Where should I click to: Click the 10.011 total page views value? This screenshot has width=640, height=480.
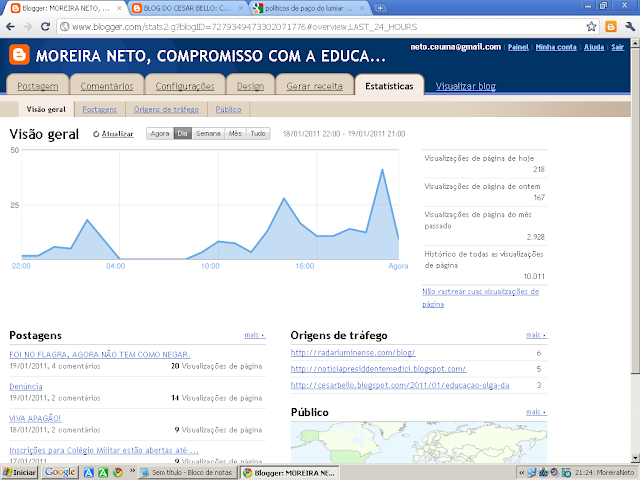click(x=534, y=276)
